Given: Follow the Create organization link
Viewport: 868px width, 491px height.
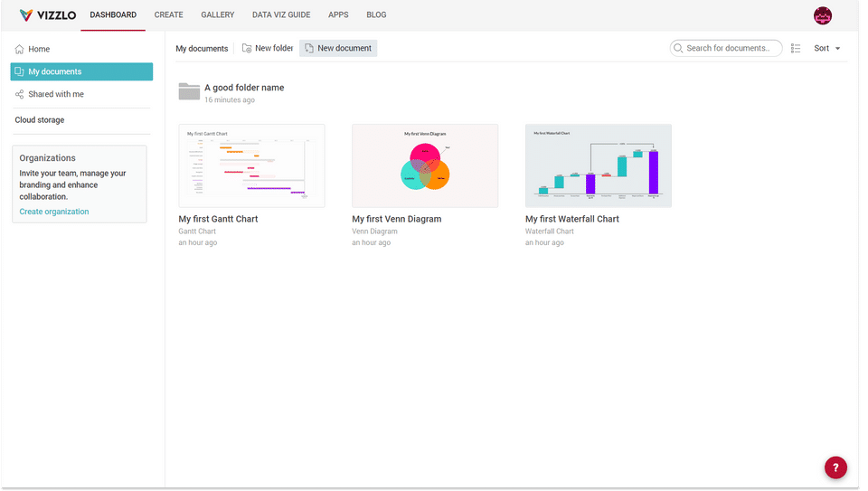Looking at the screenshot, I should [54, 212].
